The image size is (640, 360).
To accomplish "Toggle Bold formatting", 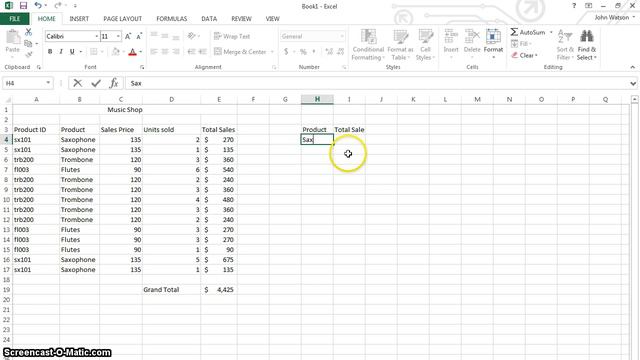I will pos(50,52).
